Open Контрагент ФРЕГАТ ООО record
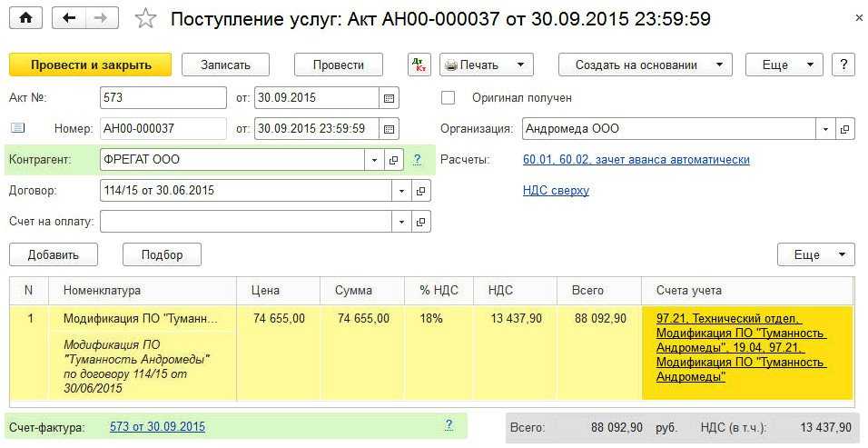The height and width of the screenshot is (448, 868). [x=395, y=160]
